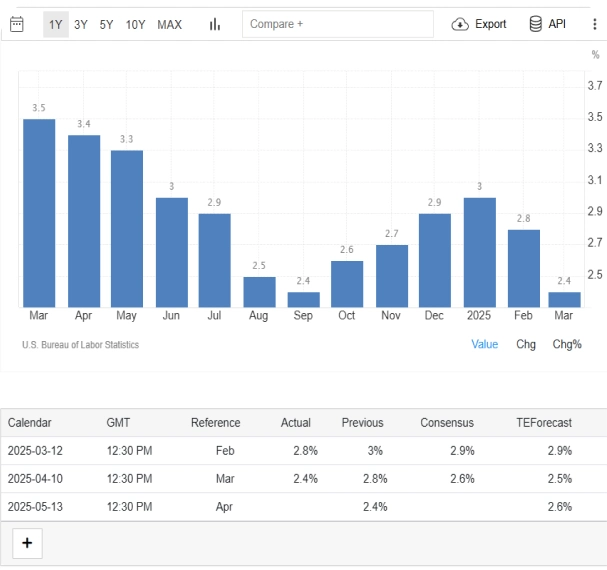The width and height of the screenshot is (607, 570).
Task: Open the three-dot more options menu
Action: 594,24
